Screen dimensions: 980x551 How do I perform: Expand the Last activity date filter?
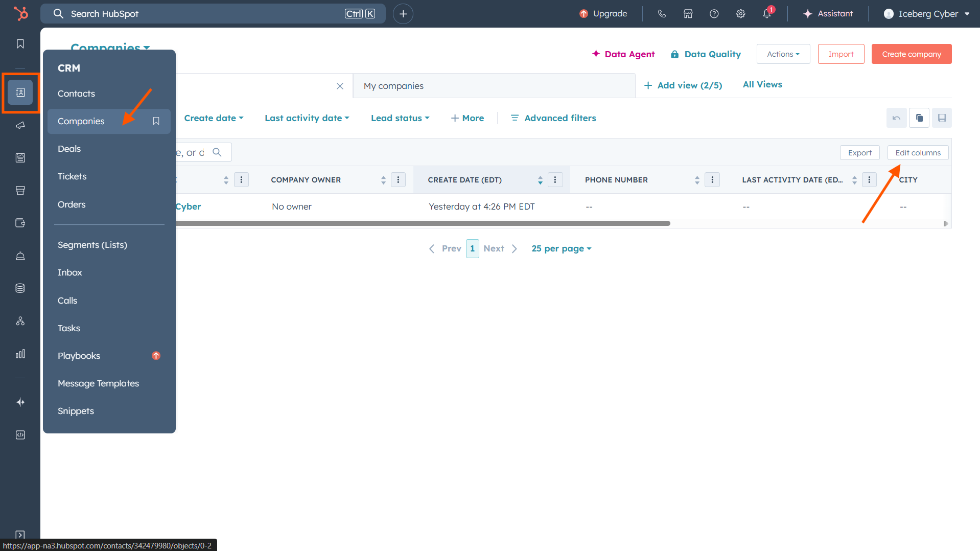coord(307,118)
